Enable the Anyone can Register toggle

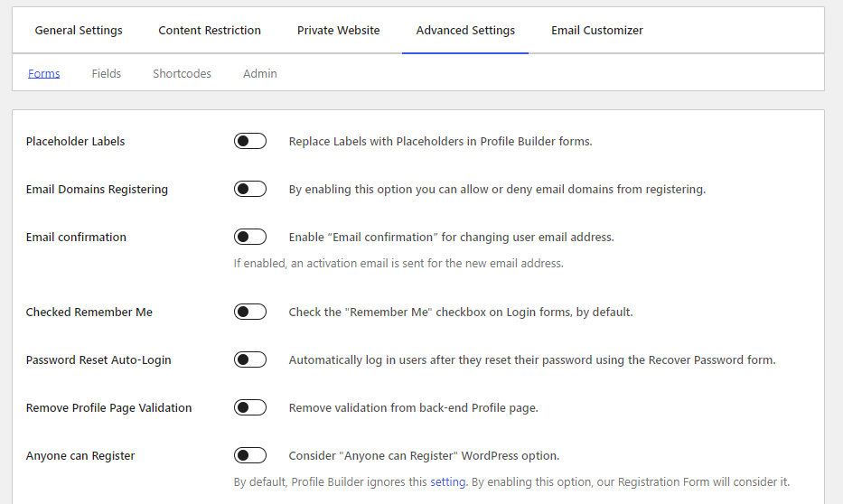coord(249,455)
